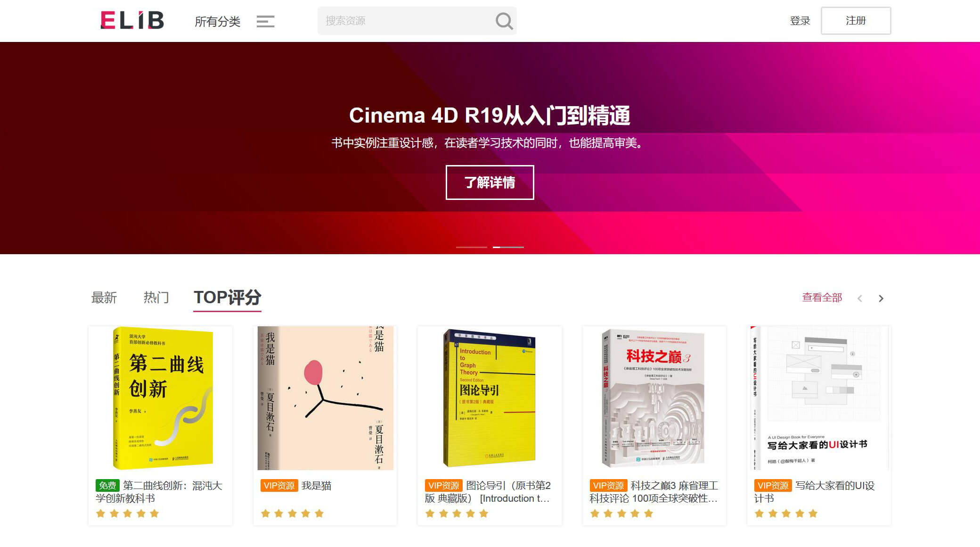Select the second carousel slide indicator
This screenshot has width=980, height=547.
click(508, 247)
